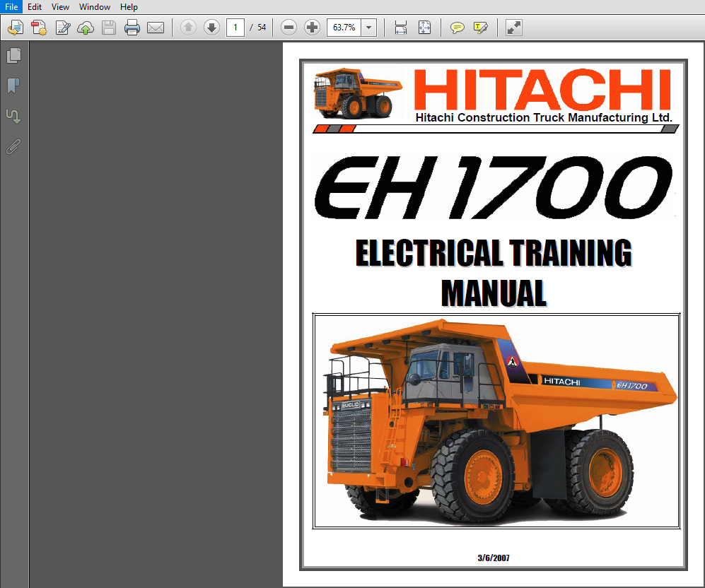The height and width of the screenshot is (588, 705).
Task: Go to next page arrow
Action: pos(211,28)
